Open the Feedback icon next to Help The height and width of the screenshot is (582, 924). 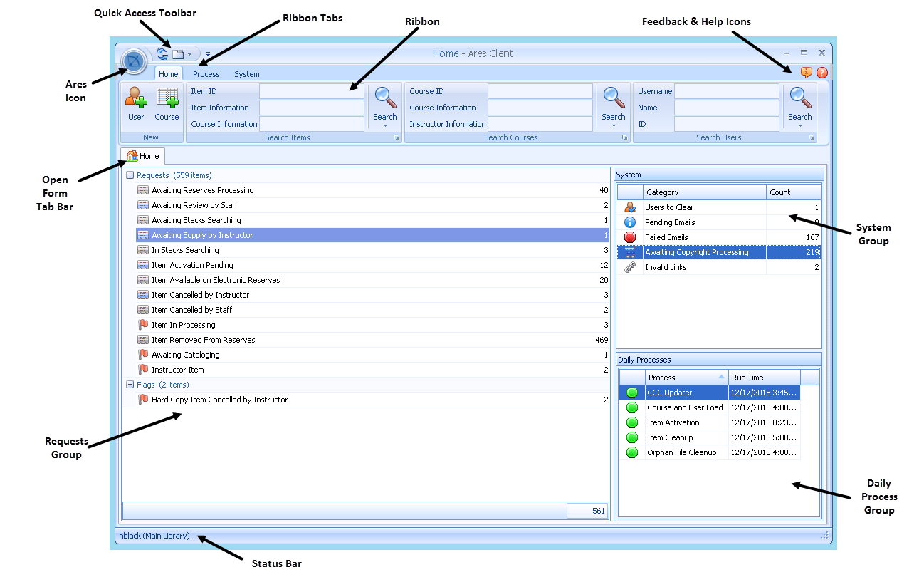807,73
